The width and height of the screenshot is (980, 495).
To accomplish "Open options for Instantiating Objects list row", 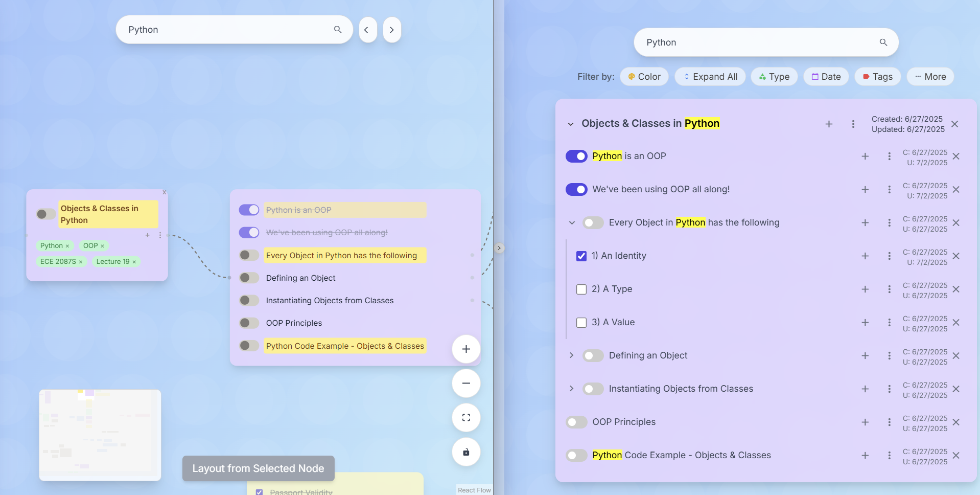I will tap(889, 389).
